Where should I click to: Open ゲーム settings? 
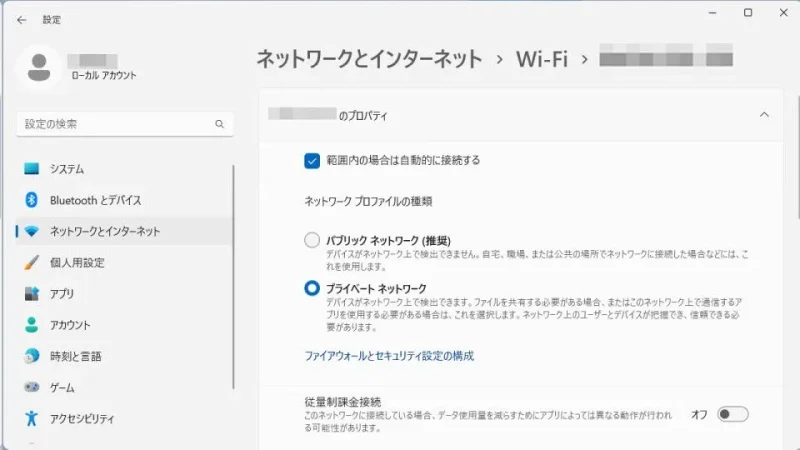(124, 387)
